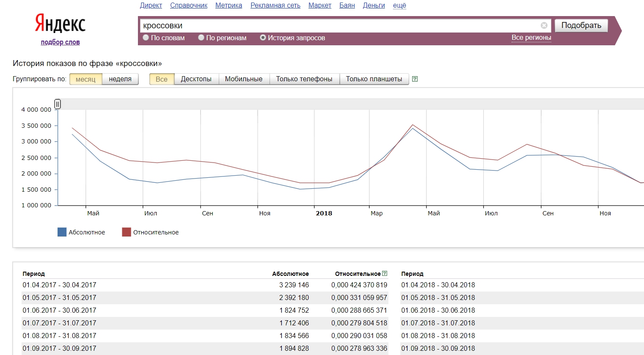Open the Деньги link
Screen dimensions: 644x355
pyautogui.click(x=374, y=6)
